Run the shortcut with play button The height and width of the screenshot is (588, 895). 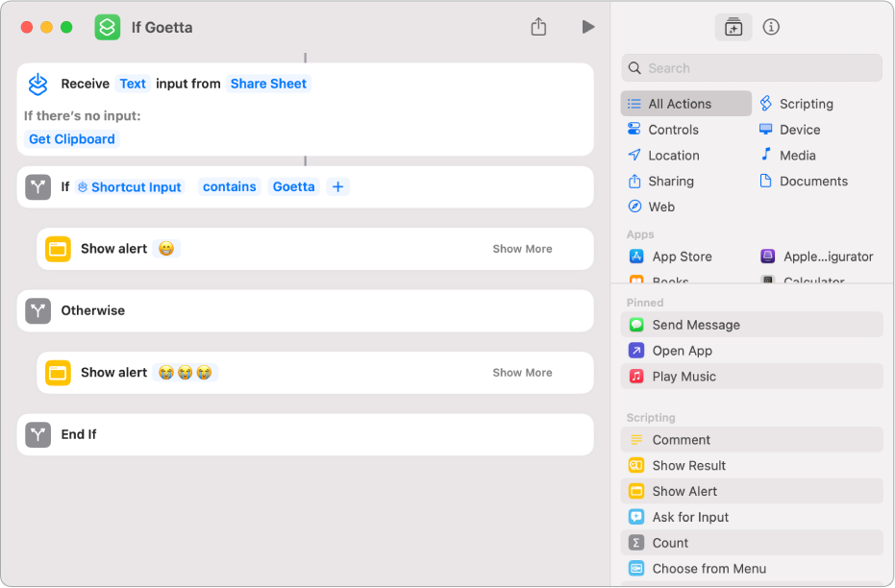tap(587, 27)
